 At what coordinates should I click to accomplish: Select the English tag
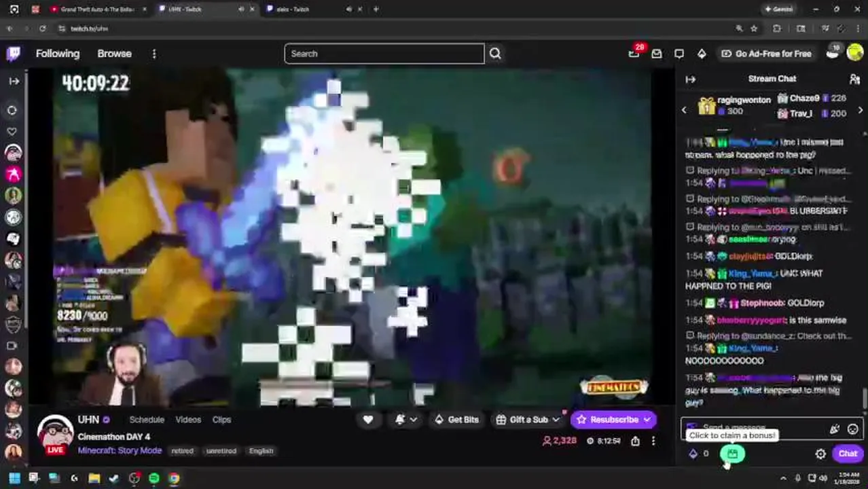(x=261, y=451)
